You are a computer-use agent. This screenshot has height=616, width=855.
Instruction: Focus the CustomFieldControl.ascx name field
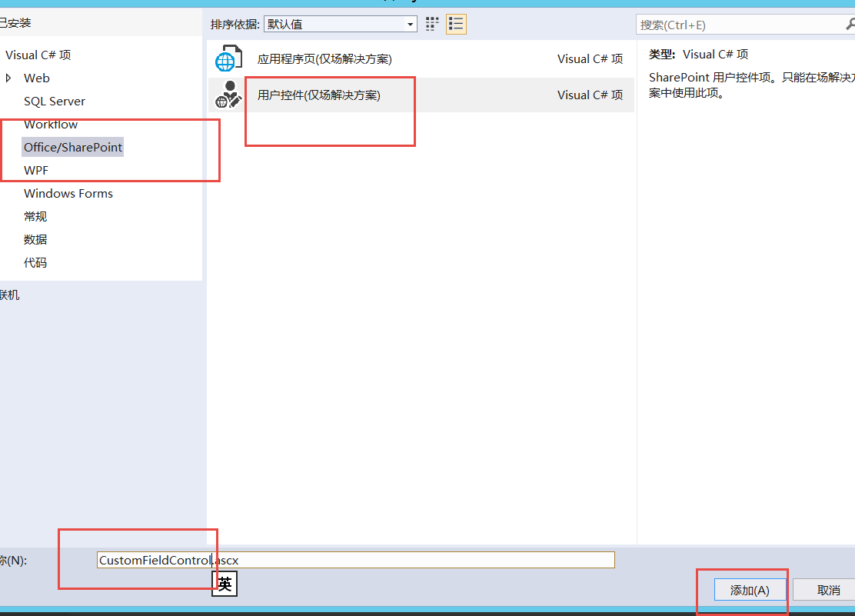coord(355,561)
